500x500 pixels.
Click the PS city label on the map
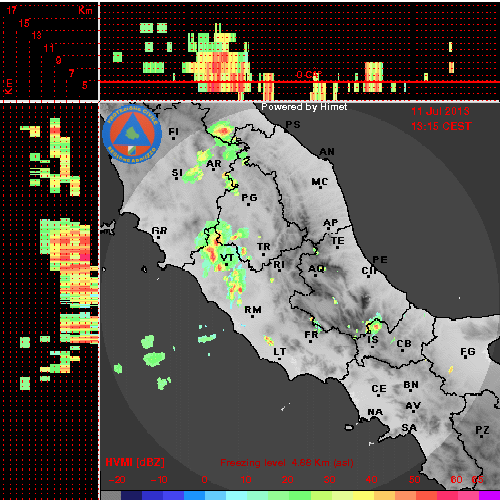click(293, 125)
